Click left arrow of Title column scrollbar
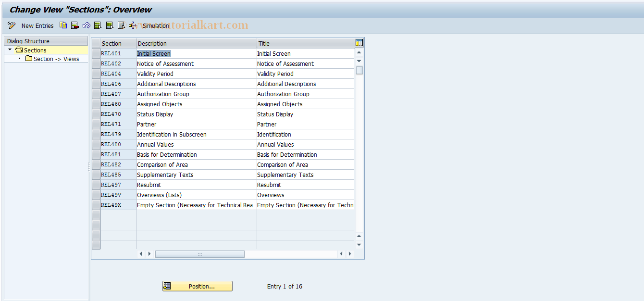644x301 pixels. [x=341, y=254]
